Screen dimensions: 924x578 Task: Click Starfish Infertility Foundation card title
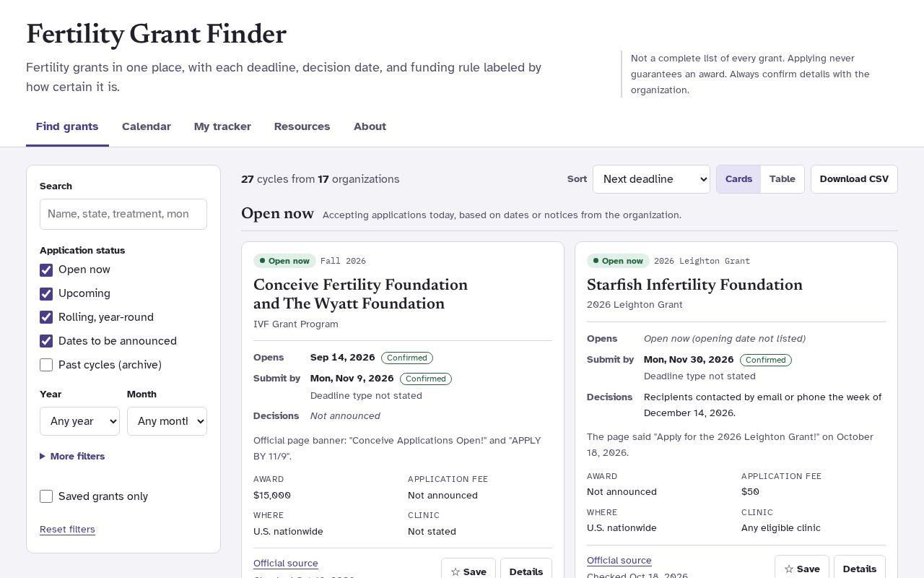point(694,285)
